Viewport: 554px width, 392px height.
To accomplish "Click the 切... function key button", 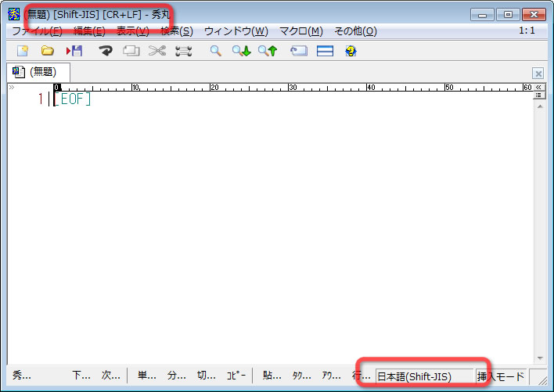I will (x=206, y=375).
